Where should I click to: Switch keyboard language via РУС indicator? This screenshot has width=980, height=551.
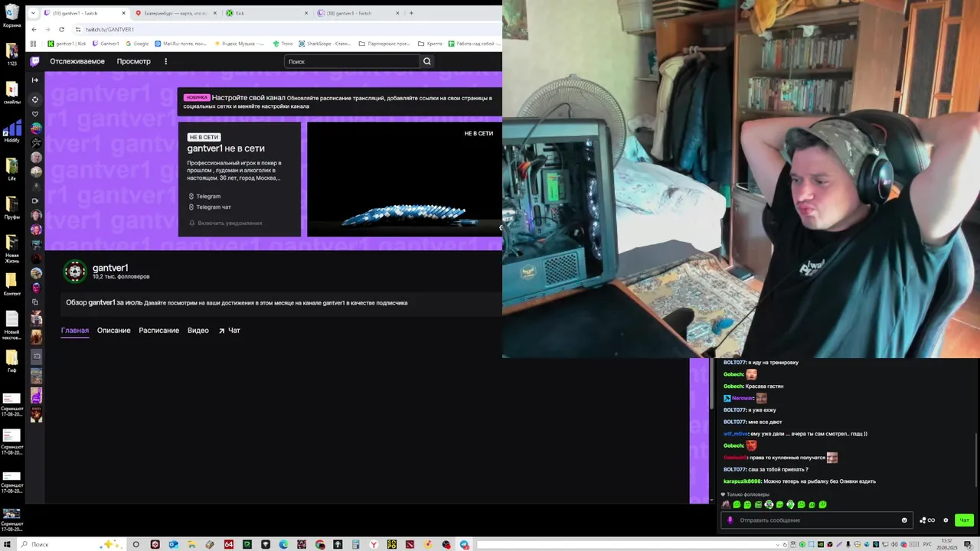tap(927, 545)
